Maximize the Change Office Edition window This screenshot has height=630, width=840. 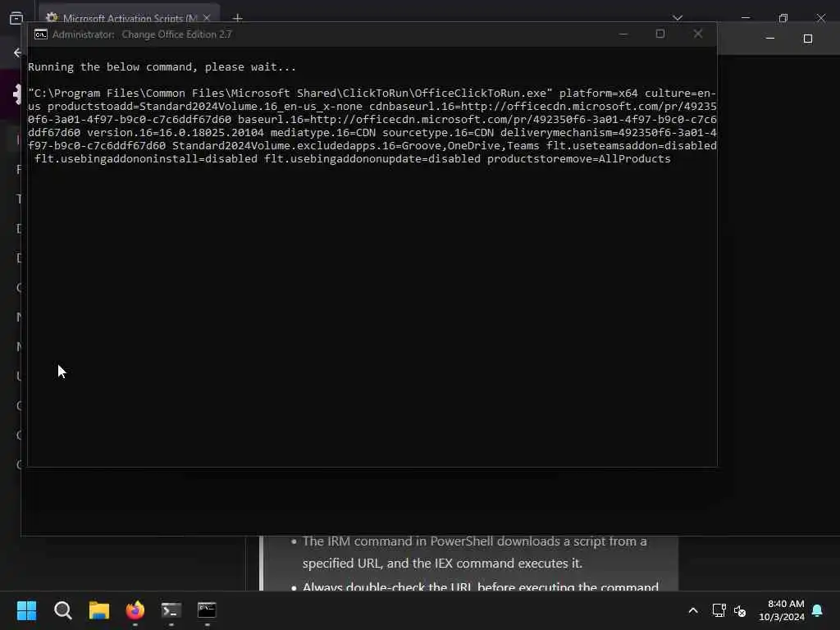pyautogui.click(x=660, y=34)
